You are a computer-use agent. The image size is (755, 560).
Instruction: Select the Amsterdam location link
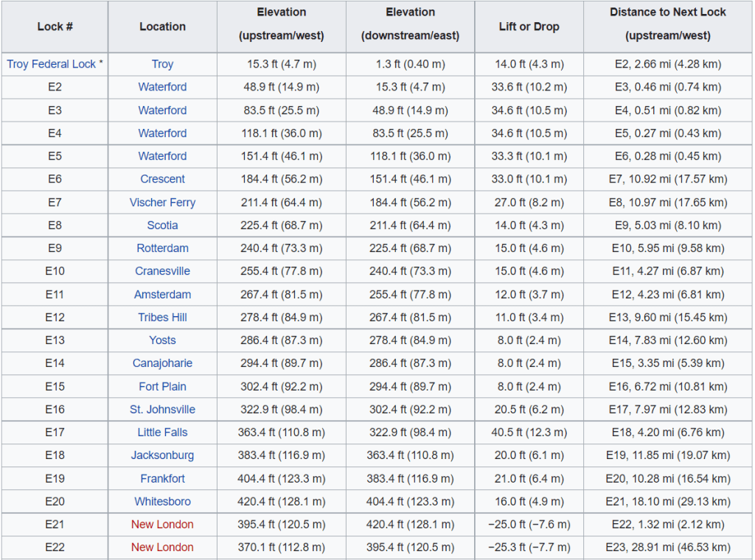point(162,295)
